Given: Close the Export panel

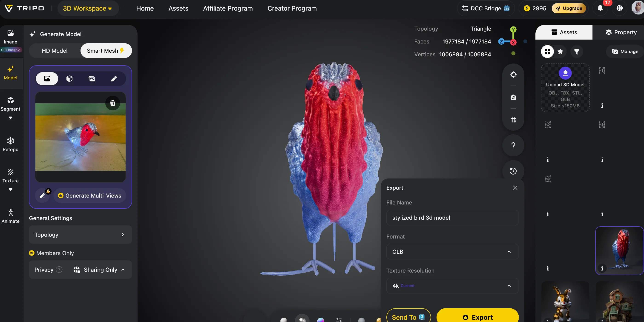Looking at the screenshot, I should 515,187.
